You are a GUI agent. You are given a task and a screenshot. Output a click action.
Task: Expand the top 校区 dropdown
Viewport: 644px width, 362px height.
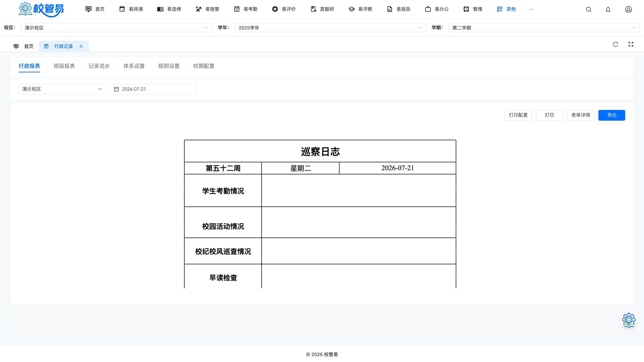(116, 28)
